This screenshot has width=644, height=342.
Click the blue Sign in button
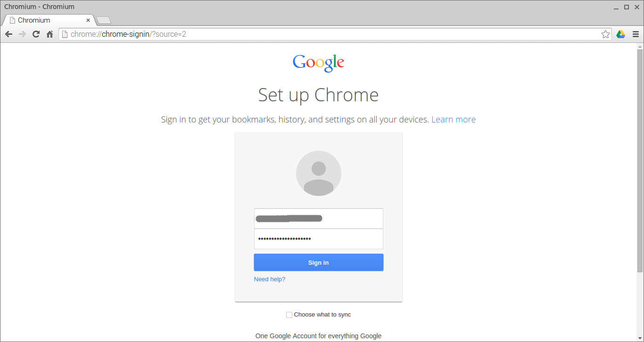[319, 262]
